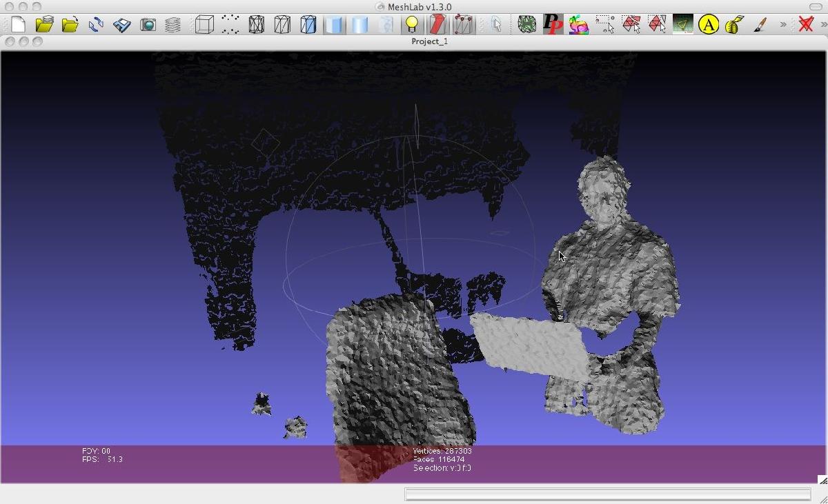
Task: Close the Project_1 subwindow
Action: click(x=10, y=41)
